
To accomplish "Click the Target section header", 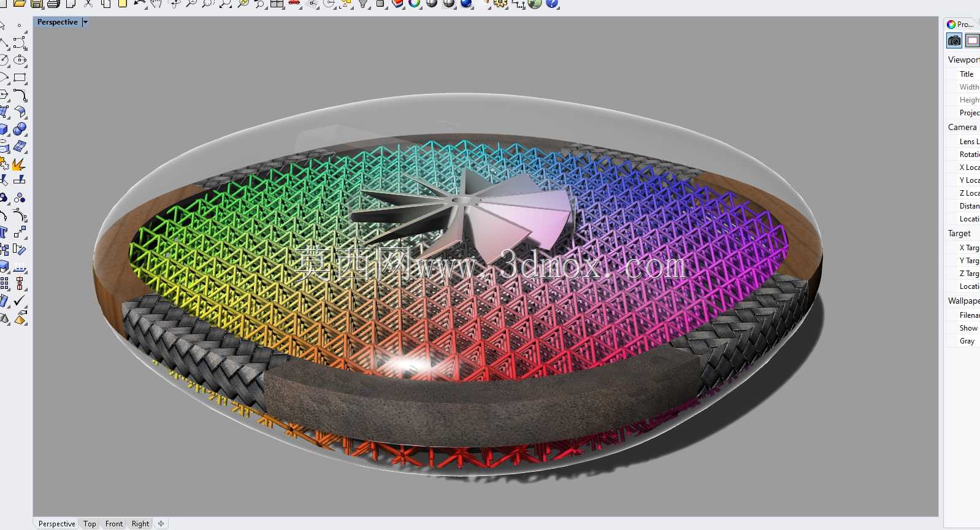I will (962, 233).
